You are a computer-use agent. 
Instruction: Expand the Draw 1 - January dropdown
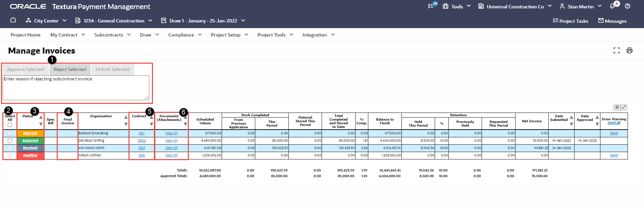click(x=243, y=20)
